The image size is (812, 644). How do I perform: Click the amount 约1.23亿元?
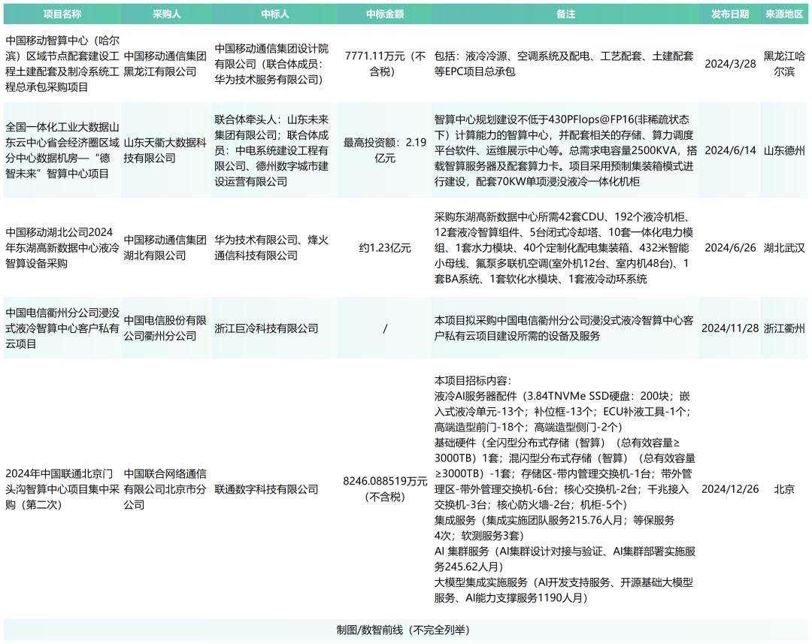pos(385,247)
